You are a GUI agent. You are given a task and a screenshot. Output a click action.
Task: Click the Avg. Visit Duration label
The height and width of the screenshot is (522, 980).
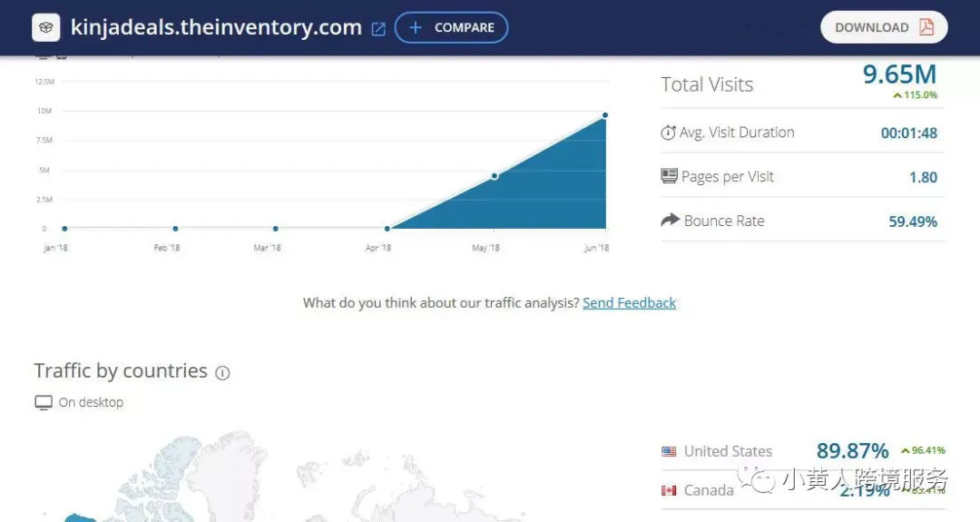pos(737,133)
